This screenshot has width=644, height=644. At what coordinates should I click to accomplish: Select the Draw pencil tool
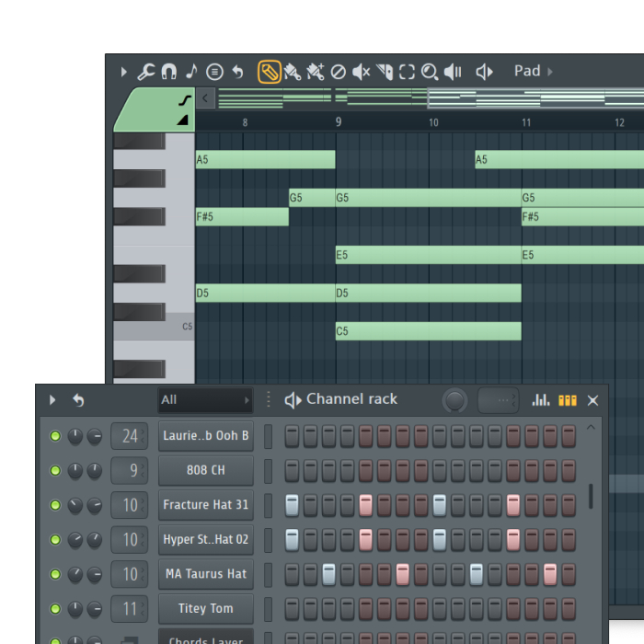tap(270, 72)
